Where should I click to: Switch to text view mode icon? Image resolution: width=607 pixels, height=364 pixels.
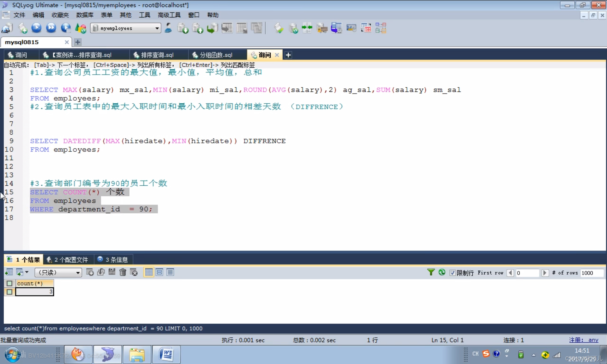click(170, 272)
